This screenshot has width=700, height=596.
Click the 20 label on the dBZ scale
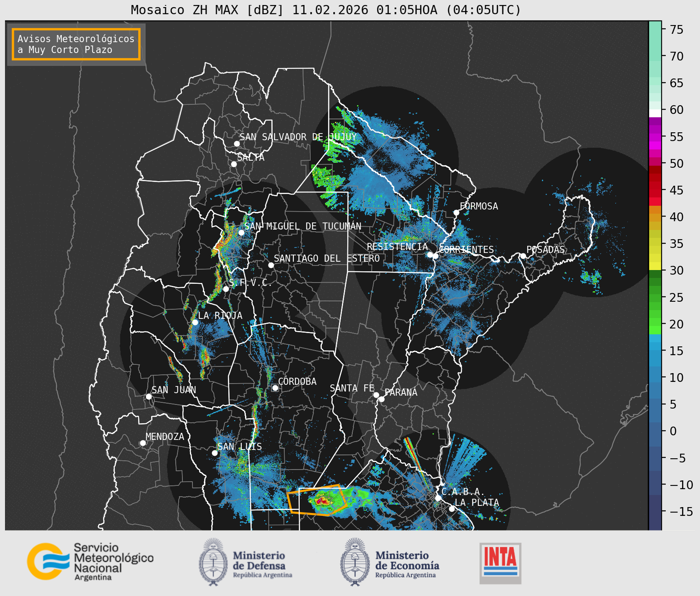pos(677,324)
